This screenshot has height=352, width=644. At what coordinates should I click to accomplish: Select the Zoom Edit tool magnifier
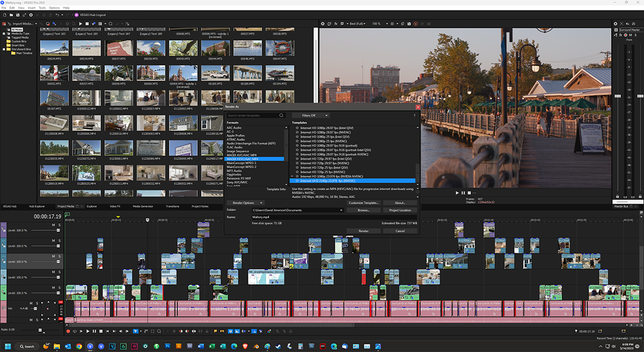(159, 331)
